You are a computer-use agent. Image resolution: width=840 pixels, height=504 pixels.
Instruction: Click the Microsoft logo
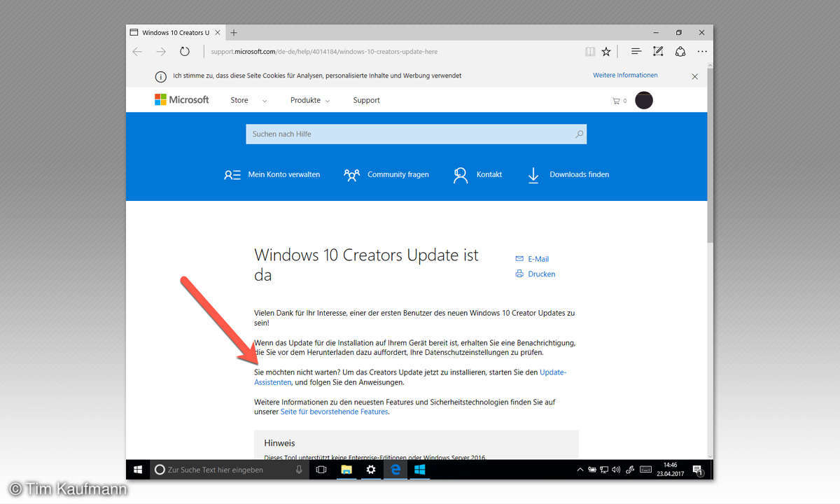tap(182, 99)
